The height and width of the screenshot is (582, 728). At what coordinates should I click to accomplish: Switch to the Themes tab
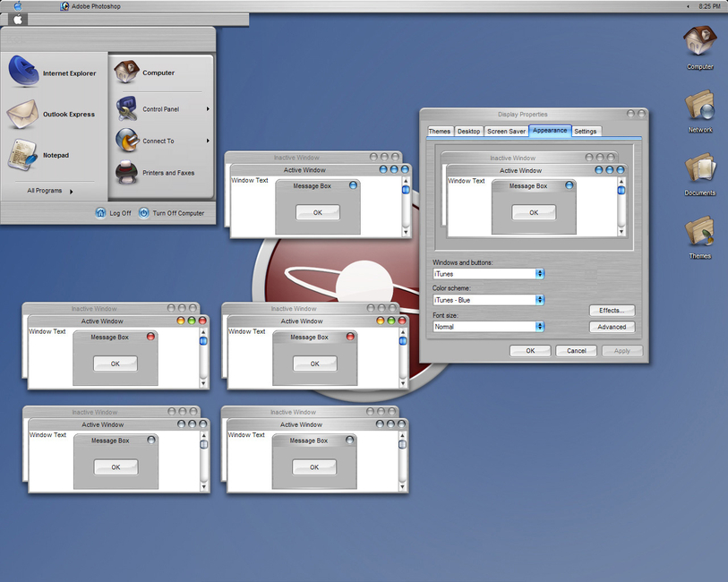pyautogui.click(x=439, y=132)
